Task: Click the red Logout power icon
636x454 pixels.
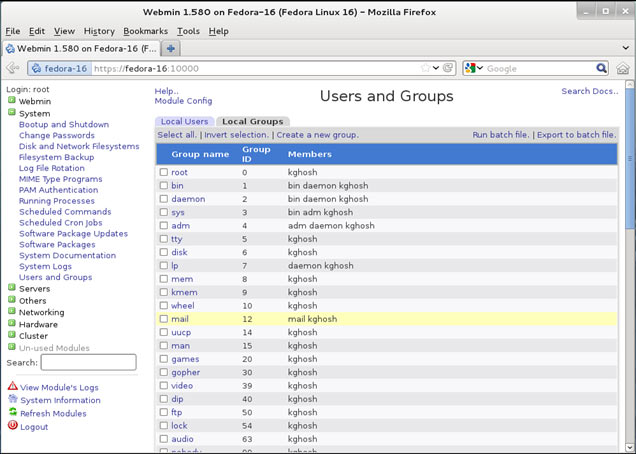Action: point(13,425)
